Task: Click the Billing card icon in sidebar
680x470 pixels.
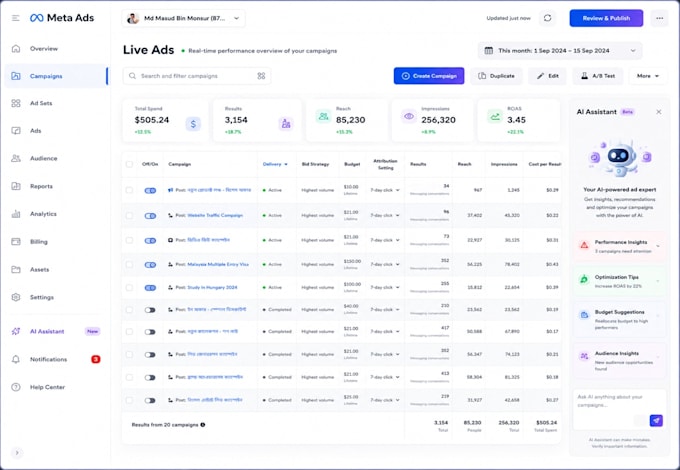Action: click(16, 242)
